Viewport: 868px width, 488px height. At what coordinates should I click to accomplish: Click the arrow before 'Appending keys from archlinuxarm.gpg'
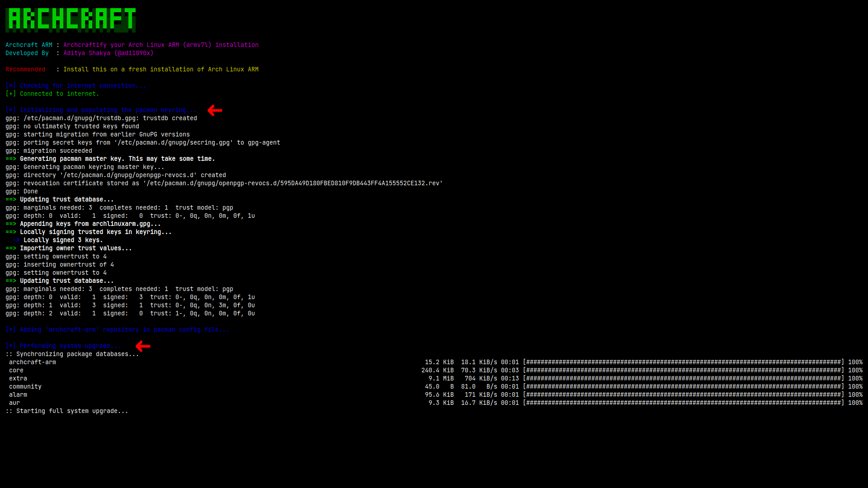[x=11, y=224]
